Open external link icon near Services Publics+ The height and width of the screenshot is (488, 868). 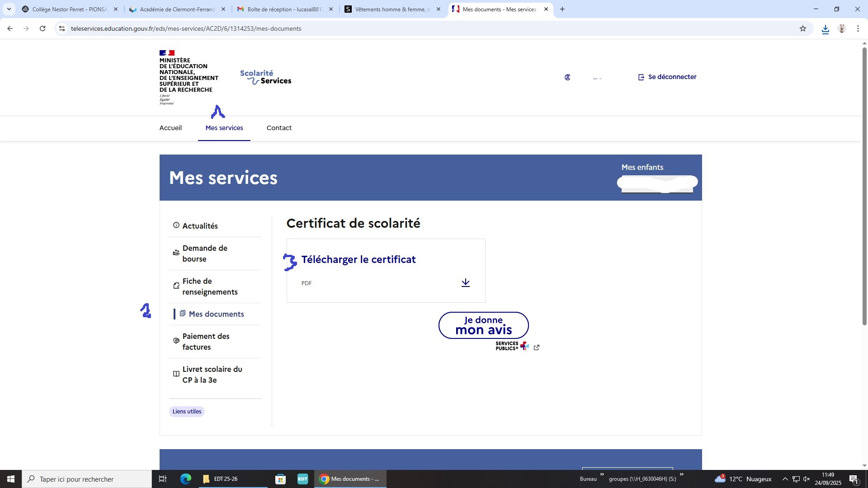click(x=537, y=347)
